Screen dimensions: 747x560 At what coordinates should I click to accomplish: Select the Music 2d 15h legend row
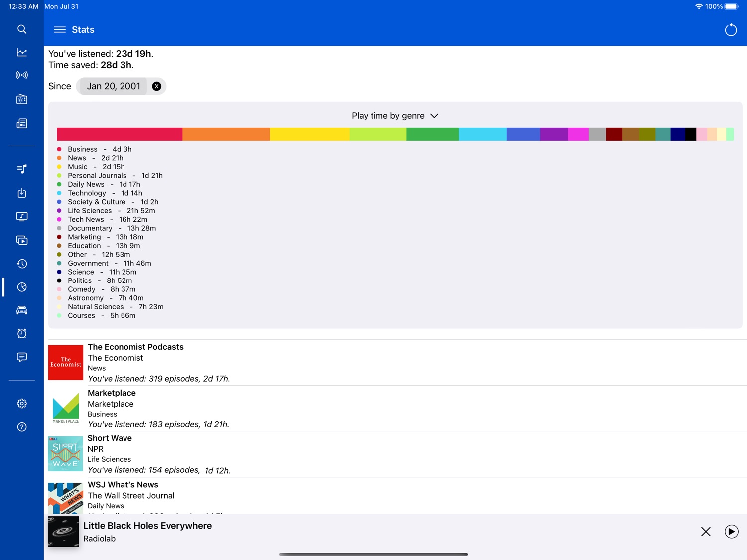91,167
